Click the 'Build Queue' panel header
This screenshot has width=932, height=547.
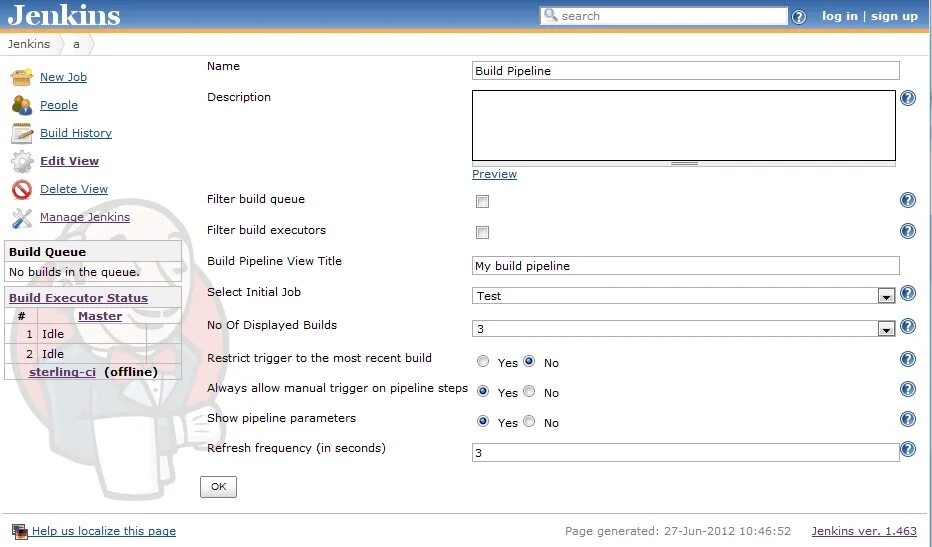[x=93, y=252]
